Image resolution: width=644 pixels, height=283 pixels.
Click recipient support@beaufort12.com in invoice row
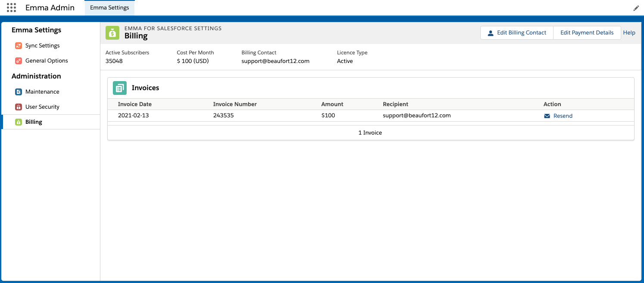pyautogui.click(x=417, y=116)
